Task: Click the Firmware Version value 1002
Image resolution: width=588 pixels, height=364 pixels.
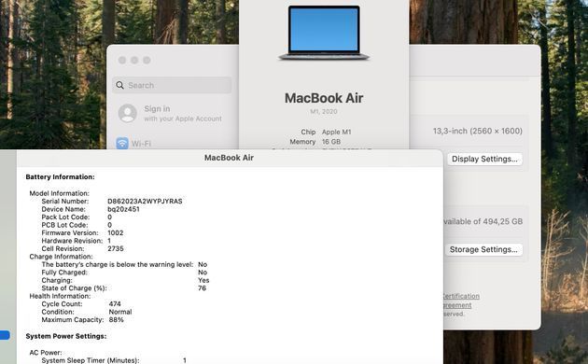Action: click(116, 232)
